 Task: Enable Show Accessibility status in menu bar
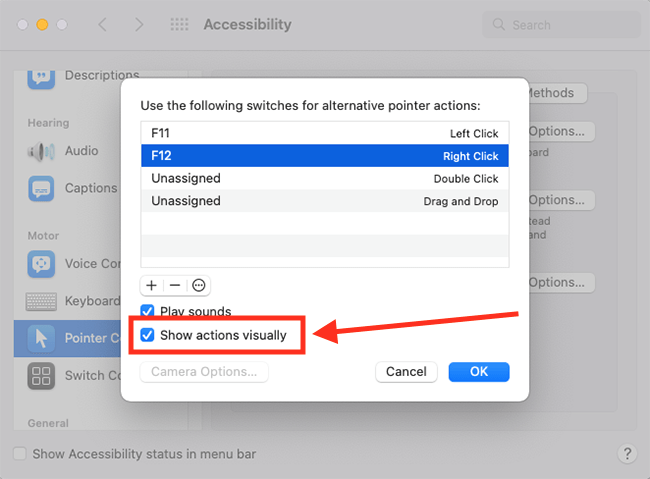click(x=19, y=453)
